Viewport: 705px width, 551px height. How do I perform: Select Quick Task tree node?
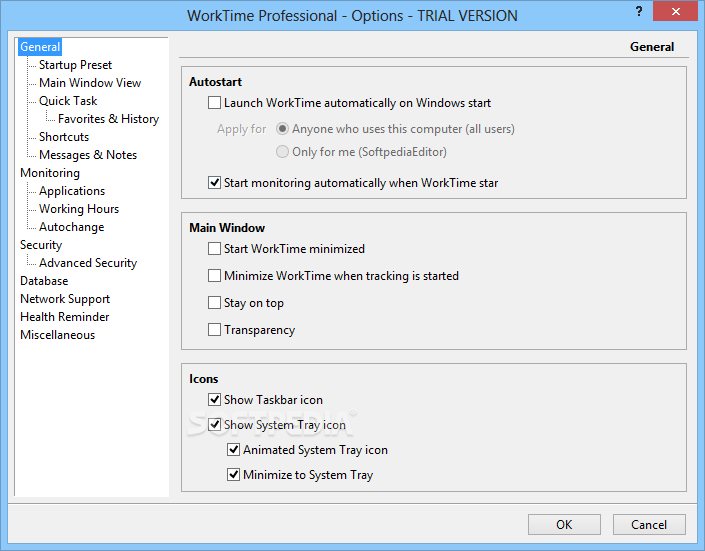click(68, 101)
